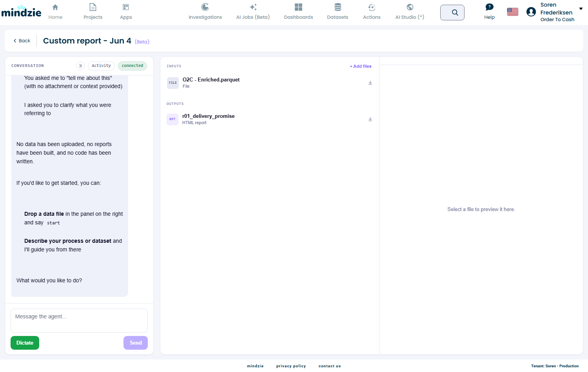Screen dimensions: 588x372
Task: Click the green Dictate button
Action: pos(25,343)
